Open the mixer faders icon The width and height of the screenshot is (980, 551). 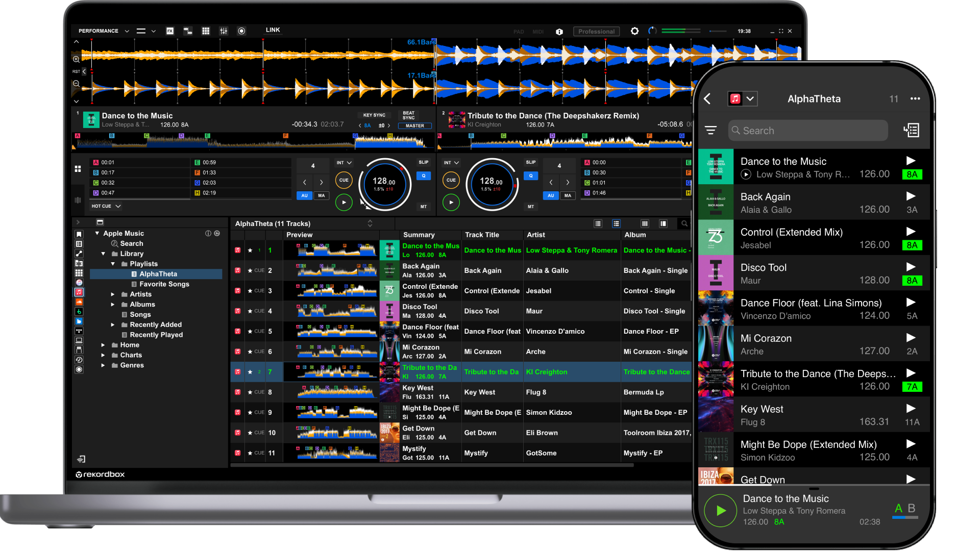tap(224, 31)
